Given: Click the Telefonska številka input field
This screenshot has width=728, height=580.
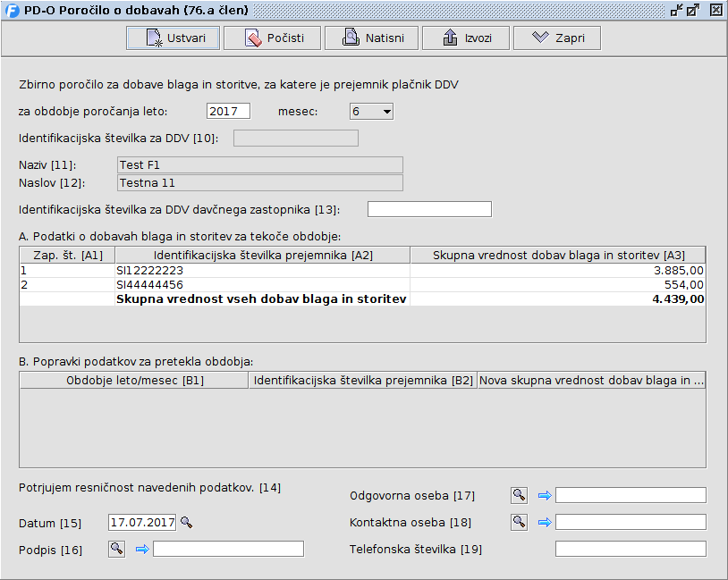Looking at the screenshot, I should (x=631, y=549).
